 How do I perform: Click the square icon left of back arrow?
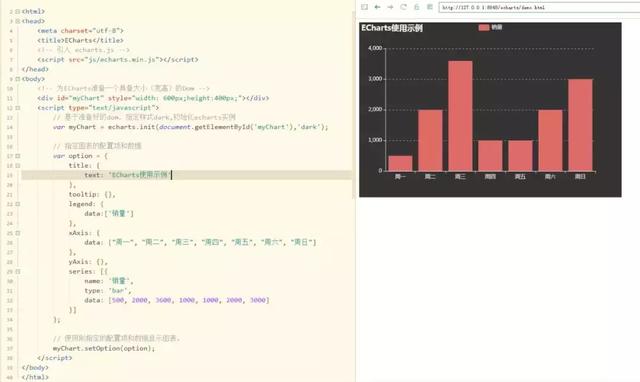(364, 7)
